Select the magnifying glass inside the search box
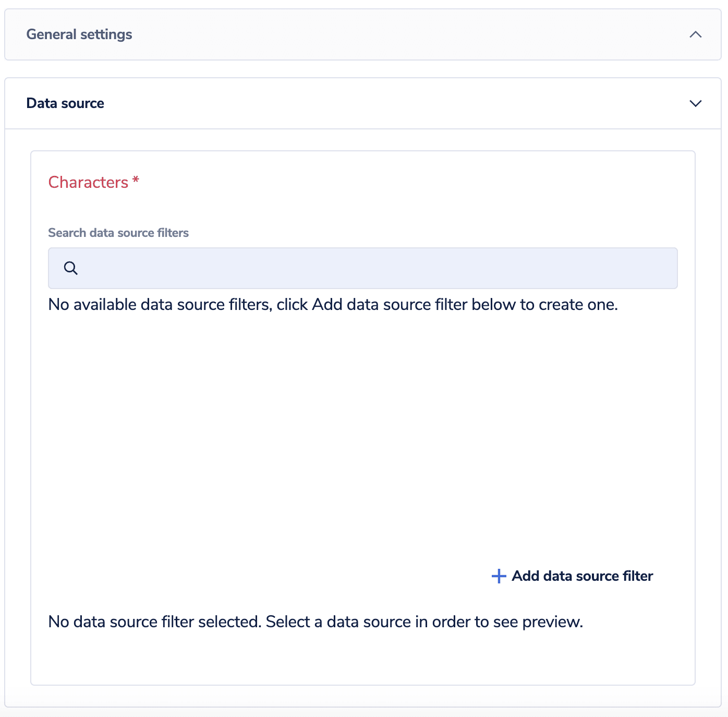Image resolution: width=728 pixels, height=717 pixels. [71, 268]
